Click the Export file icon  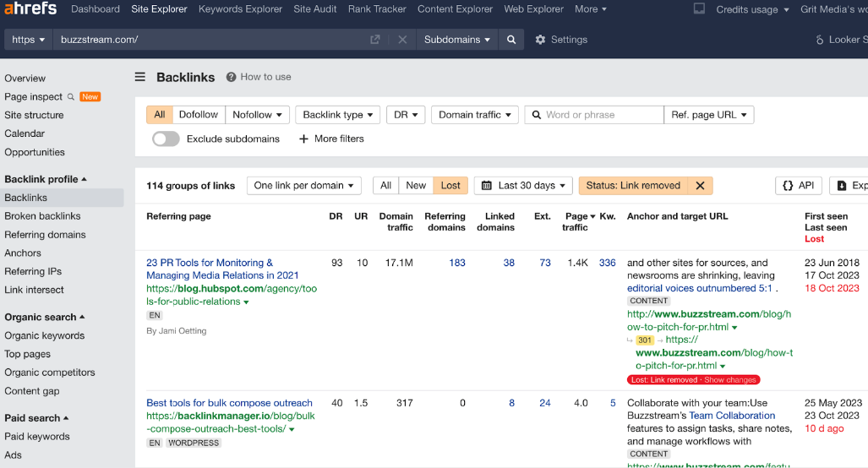point(842,186)
